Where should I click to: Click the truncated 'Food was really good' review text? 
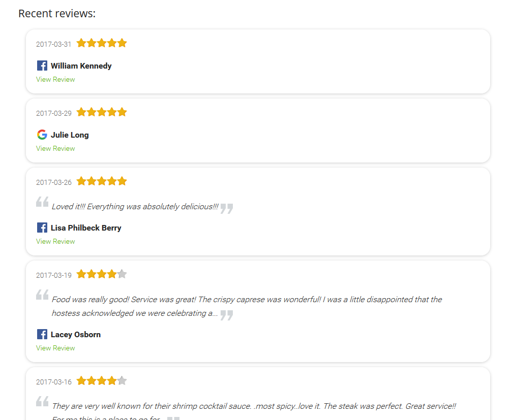(x=247, y=306)
